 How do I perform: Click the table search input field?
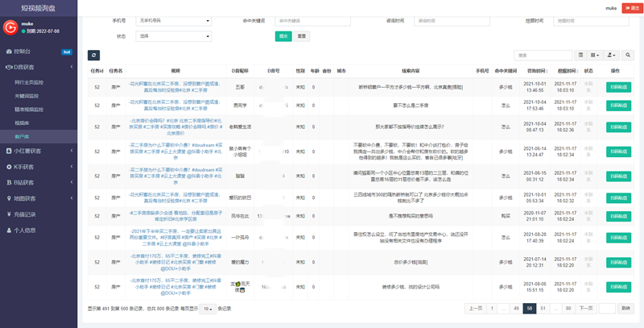click(x=544, y=55)
